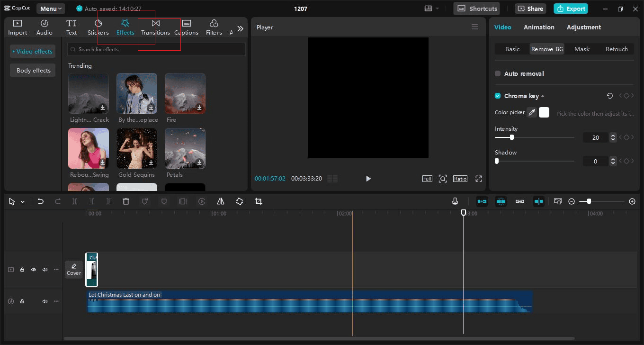Open the Audio tab
Image resolution: width=644 pixels, height=345 pixels.
coord(45,27)
